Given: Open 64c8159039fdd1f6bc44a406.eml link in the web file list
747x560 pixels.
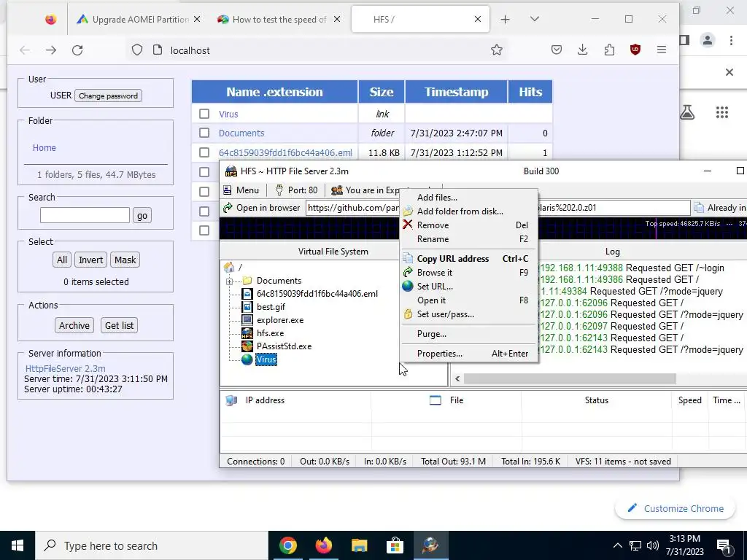Looking at the screenshot, I should [x=285, y=152].
